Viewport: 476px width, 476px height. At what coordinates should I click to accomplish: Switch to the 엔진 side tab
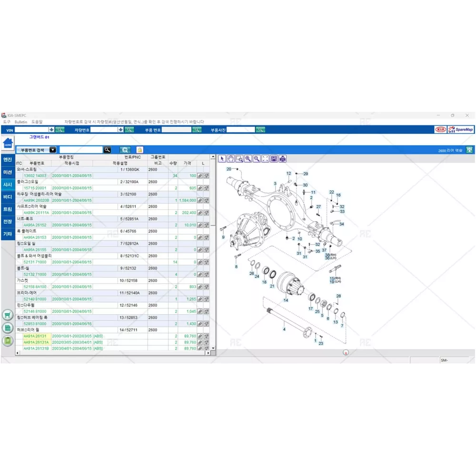tap(8, 159)
